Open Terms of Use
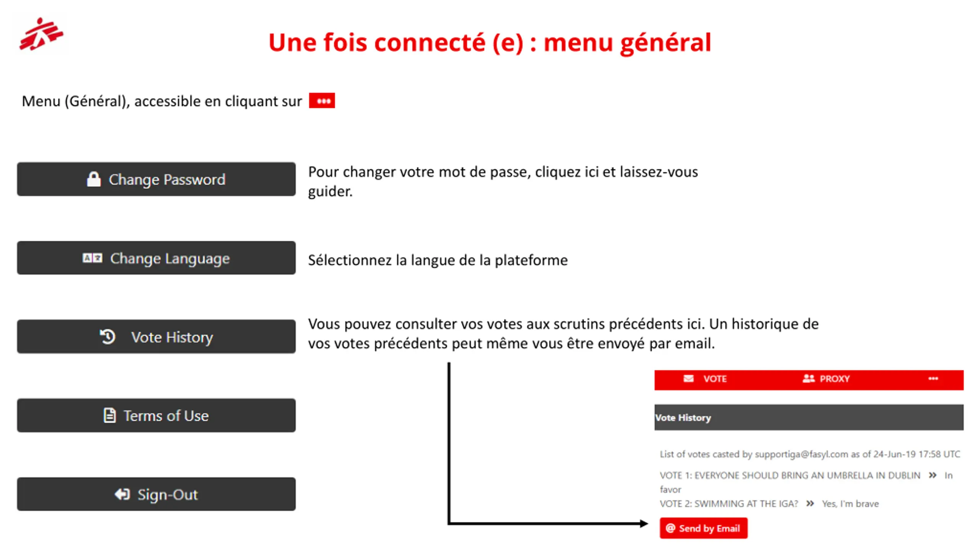 (156, 416)
